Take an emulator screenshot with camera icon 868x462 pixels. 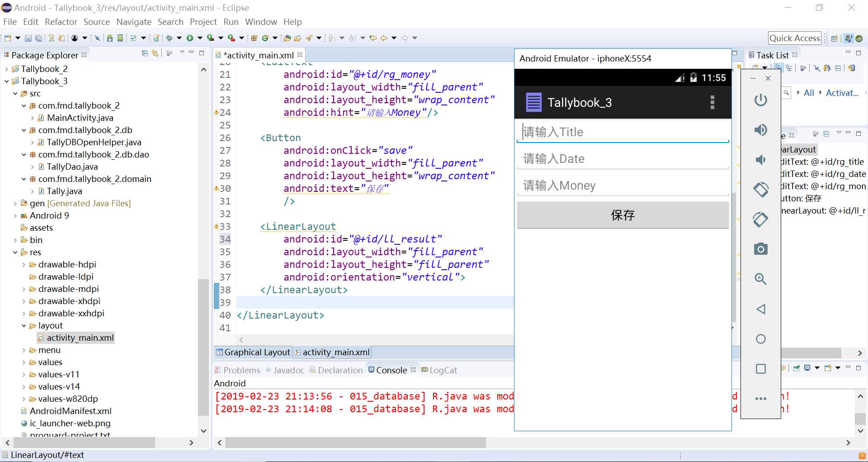[x=761, y=249]
